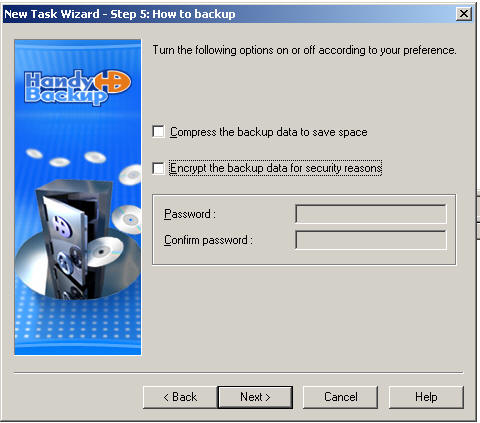Viewport: 480px width, 423px height.
Task: Focus the Password input field
Action: [371, 214]
